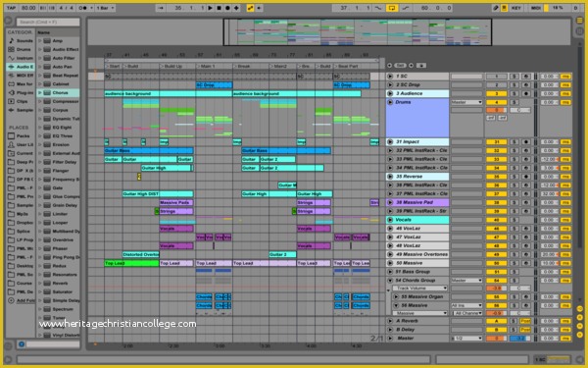The width and height of the screenshot is (588, 368).
Task: Select the Massive Pads clip in the arrangement
Action: (x=176, y=203)
